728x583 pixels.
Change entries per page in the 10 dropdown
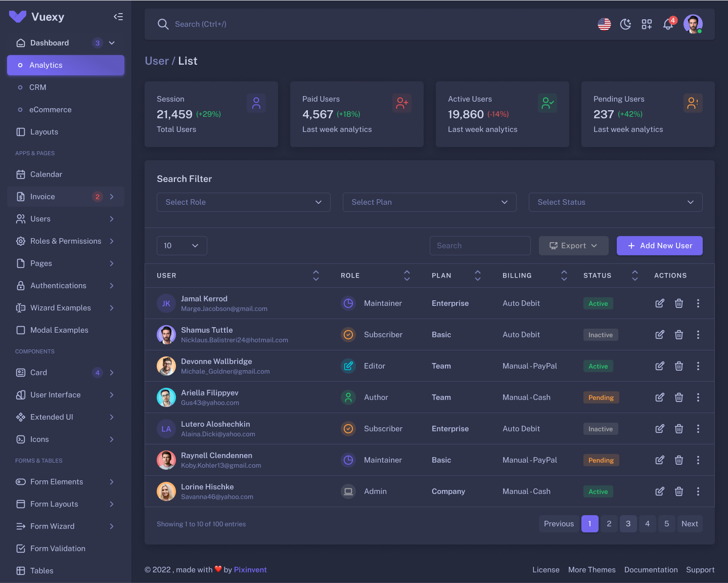tap(181, 245)
